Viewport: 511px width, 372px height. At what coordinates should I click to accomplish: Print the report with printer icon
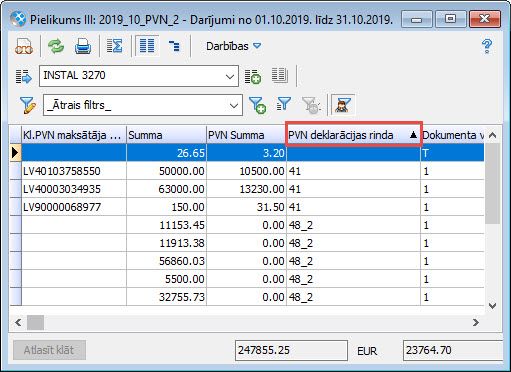(83, 46)
